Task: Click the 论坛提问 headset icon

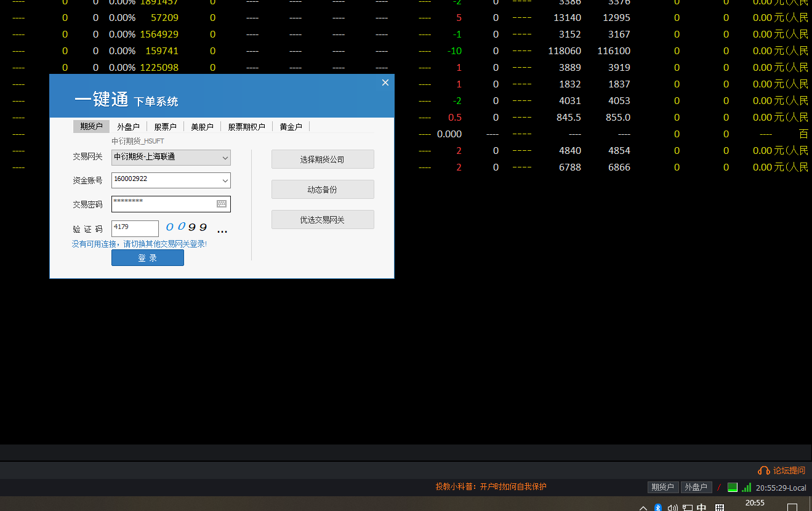Action: click(764, 470)
